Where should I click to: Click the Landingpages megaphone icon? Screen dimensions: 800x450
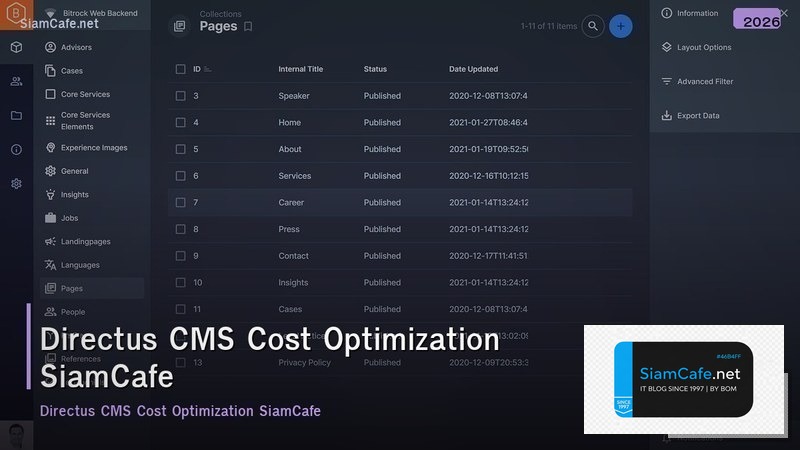(x=50, y=241)
